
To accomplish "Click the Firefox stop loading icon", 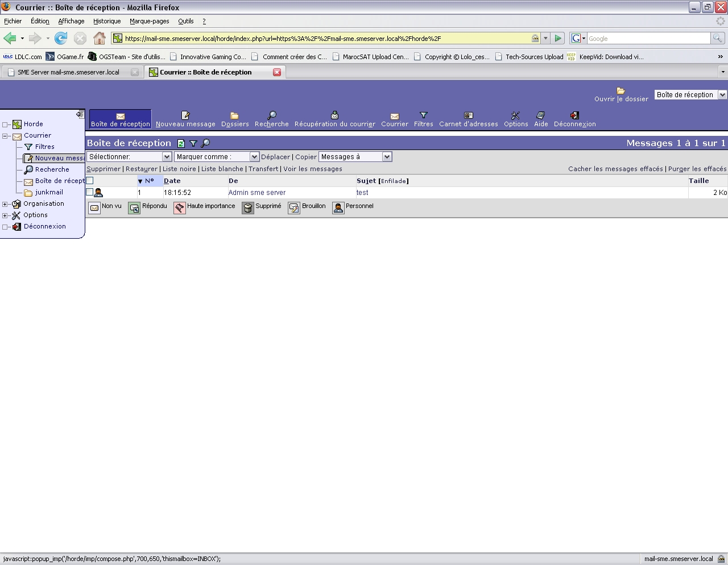I will click(x=80, y=38).
